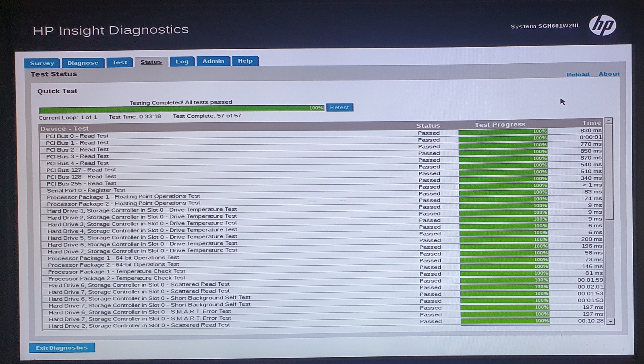This screenshot has height=364, width=644.
Task: Select Processor Package 2 Floating Point Operations Test
Action: click(321, 202)
